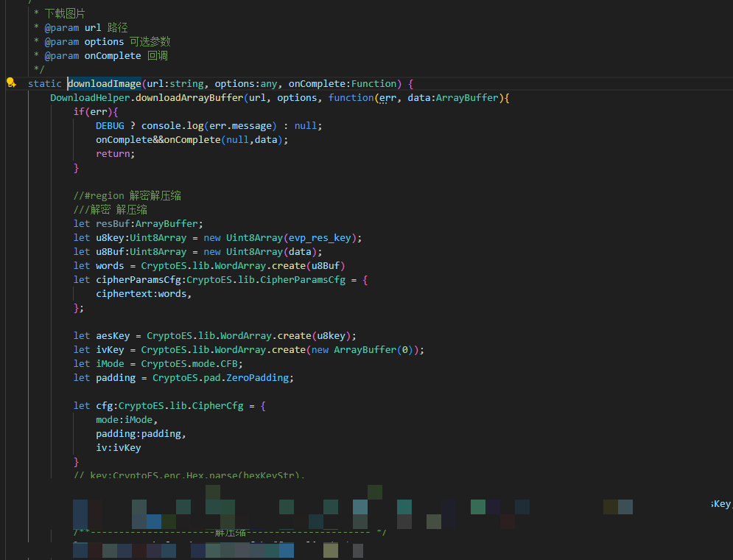Click 'resBuf' variable declaration
The width and height of the screenshot is (733, 560).
113,223
